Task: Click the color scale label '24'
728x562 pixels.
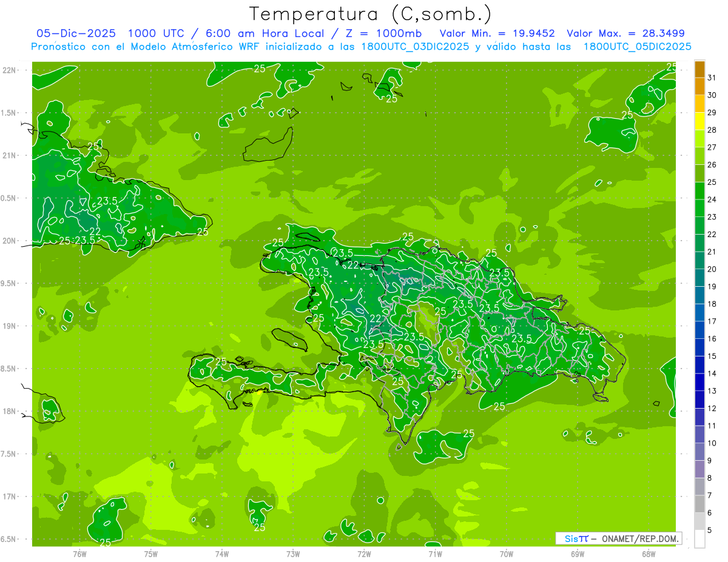Action: point(712,199)
